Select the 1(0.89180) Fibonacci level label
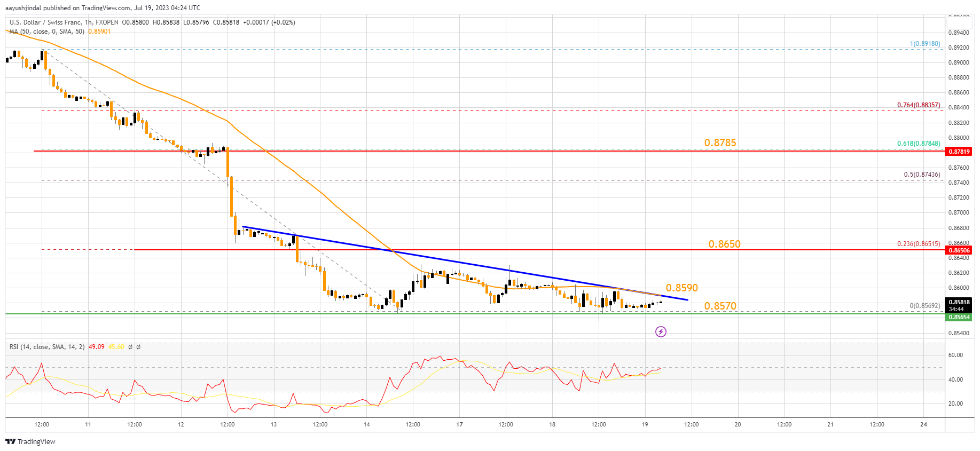Image resolution: width=980 pixels, height=451 pixels. point(925,44)
